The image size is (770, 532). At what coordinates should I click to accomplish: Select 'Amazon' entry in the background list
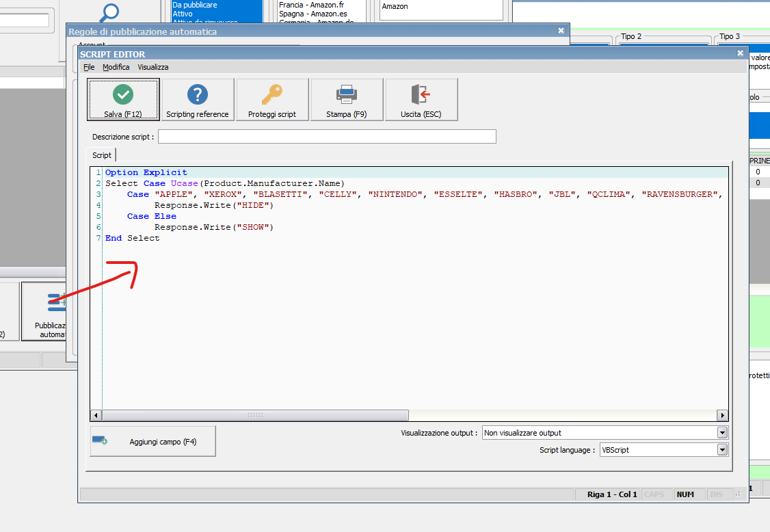click(395, 6)
